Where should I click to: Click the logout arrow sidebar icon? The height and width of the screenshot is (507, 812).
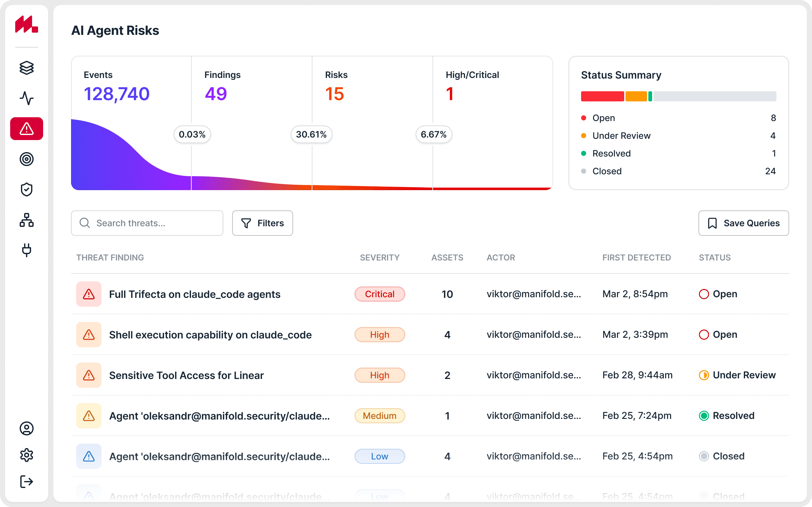[x=27, y=482]
